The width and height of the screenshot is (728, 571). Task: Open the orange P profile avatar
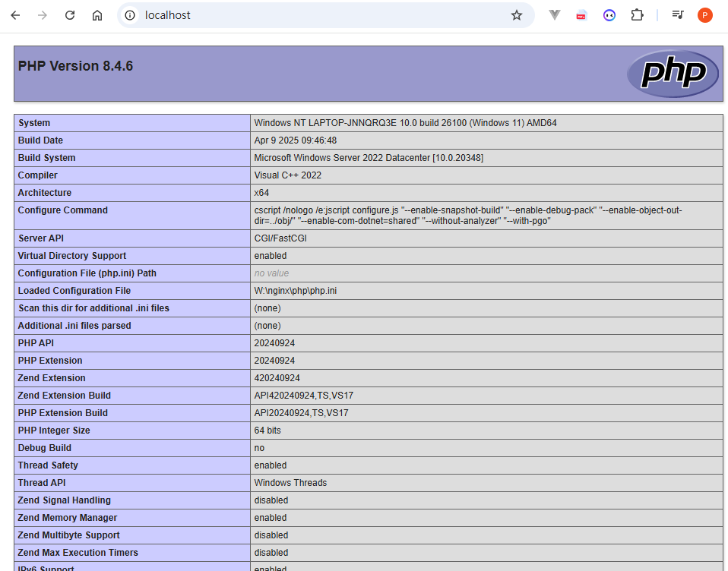pyautogui.click(x=704, y=15)
